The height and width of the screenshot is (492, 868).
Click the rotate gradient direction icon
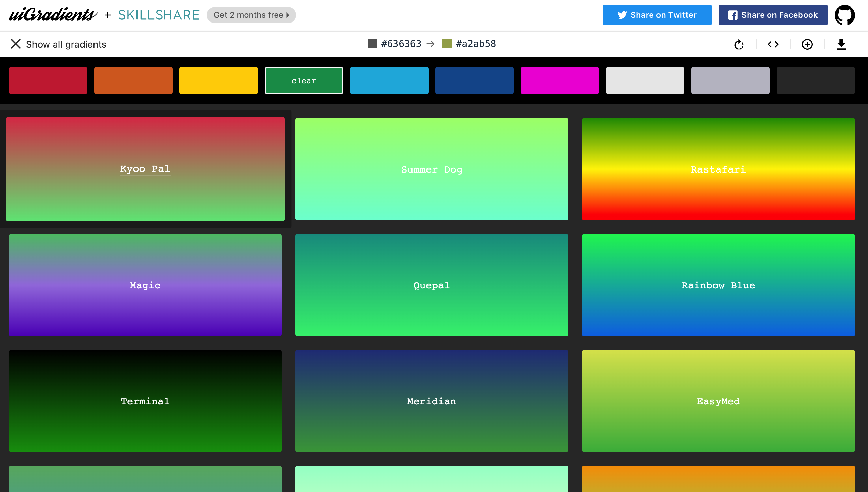click(739, 44)
